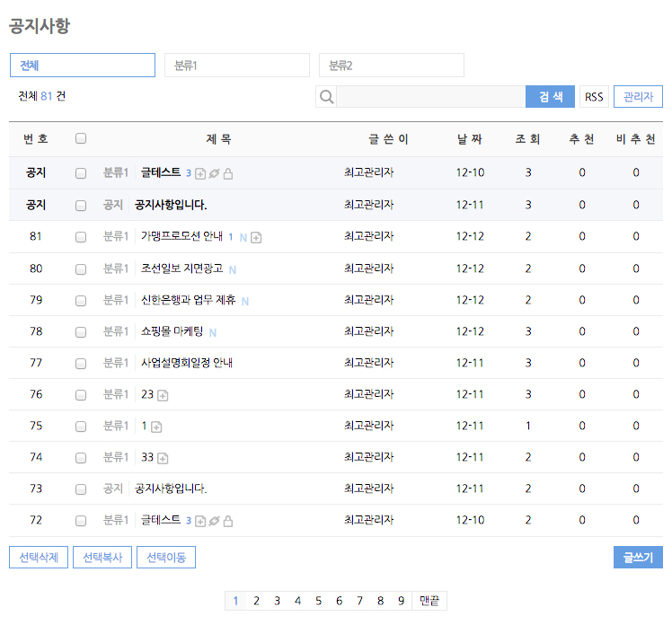Click the attachment icon on the pinned 글테스트 notice
Viewport: 672px width, 625px height.
[x=200, y=173]
